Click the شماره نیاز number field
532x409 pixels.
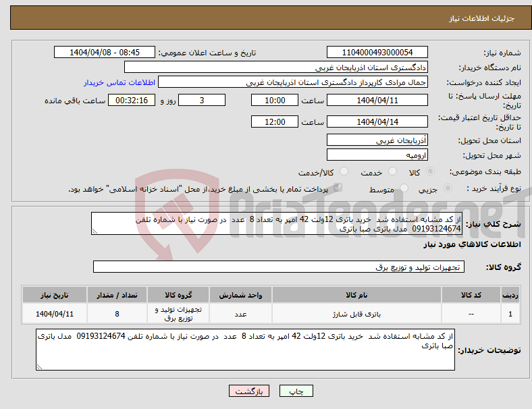tap(377, 52)
